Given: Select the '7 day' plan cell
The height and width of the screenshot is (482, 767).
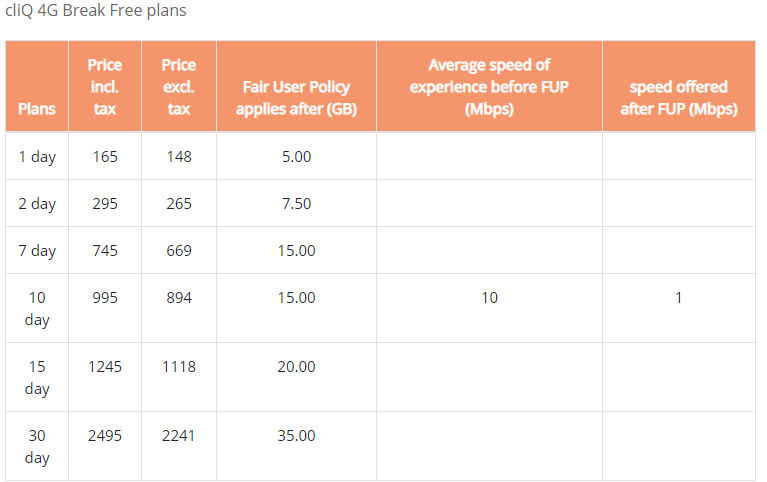Looking at the screenshot, I should click(37, 251).
